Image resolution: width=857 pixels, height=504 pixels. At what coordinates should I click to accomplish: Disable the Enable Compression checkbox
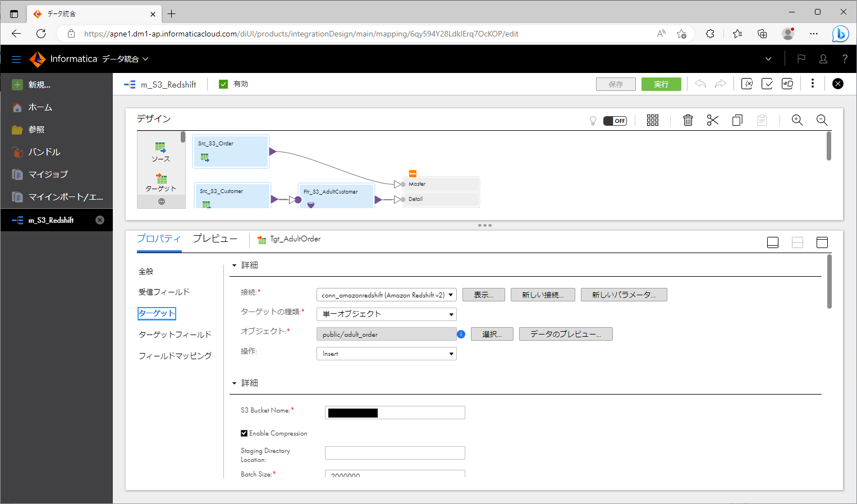[244, 433]
